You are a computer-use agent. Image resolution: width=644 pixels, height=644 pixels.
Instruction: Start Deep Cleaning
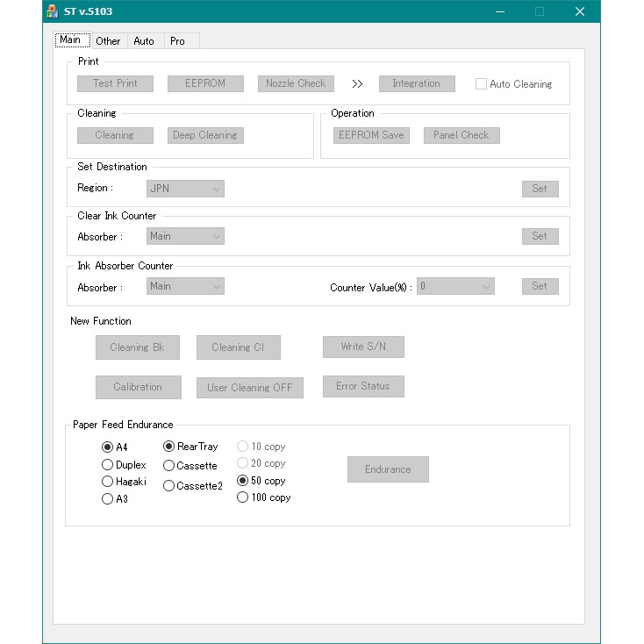[x=205, y=135]
